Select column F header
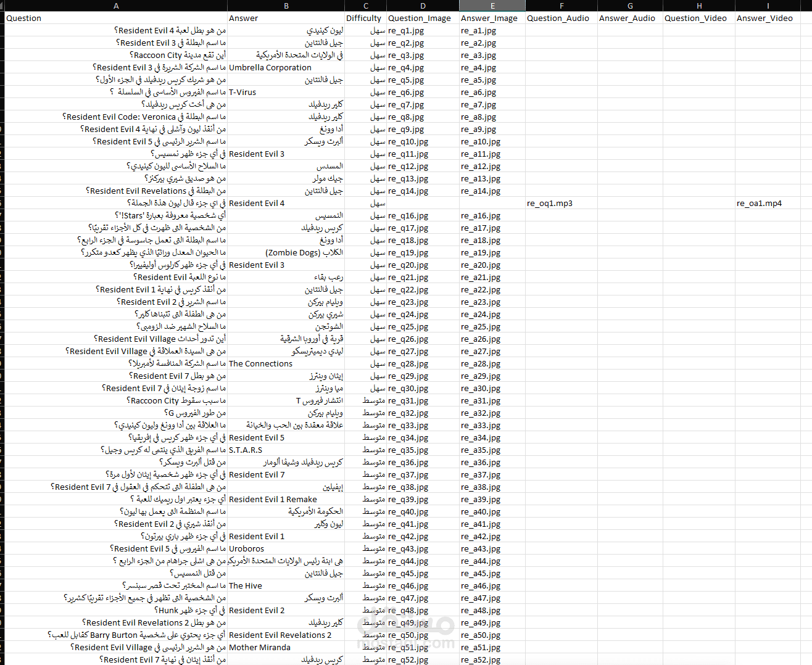The height and width of the screenshot is (665, 812). point(561,6)
